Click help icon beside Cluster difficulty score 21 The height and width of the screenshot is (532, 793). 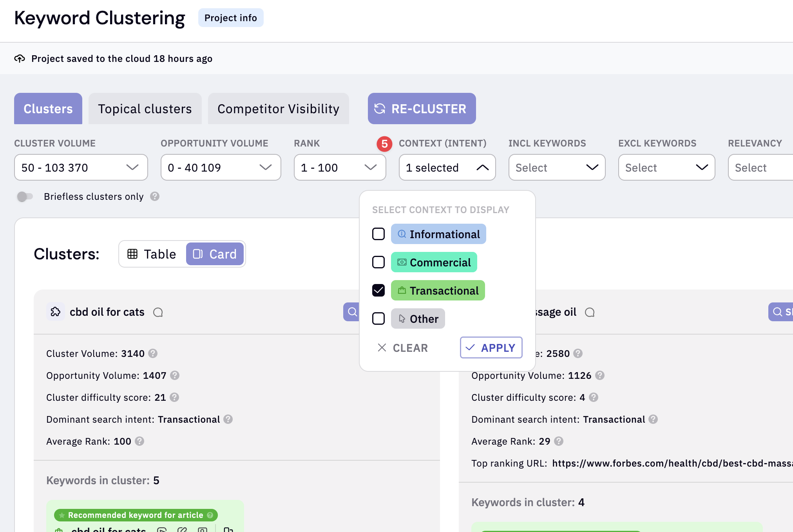coord(174,397)
